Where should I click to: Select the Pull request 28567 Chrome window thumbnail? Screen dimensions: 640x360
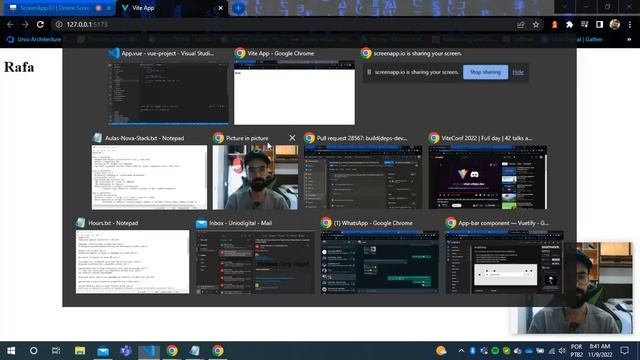point(363,178)
